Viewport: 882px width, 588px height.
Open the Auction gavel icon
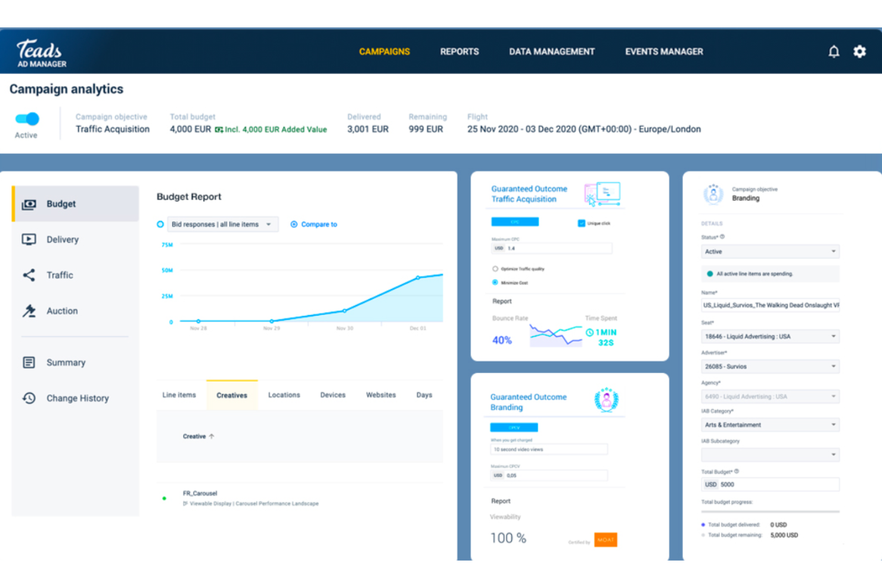click(x=29, y=311)
